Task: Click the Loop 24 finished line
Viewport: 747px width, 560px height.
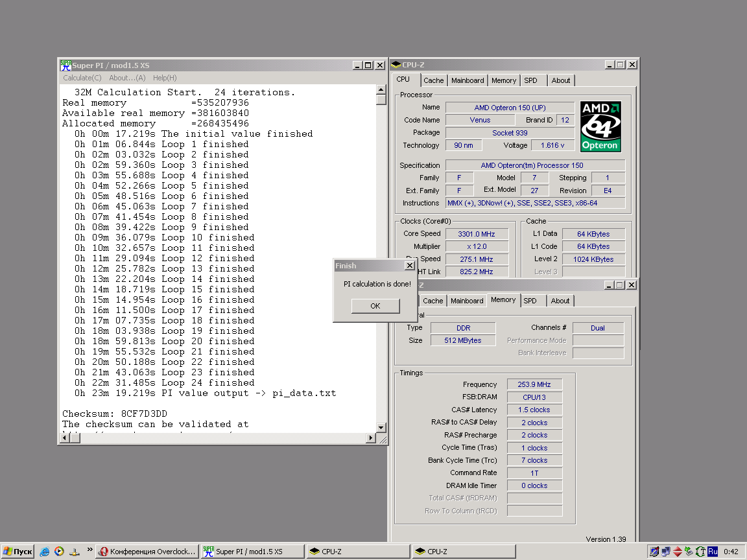Action: pos(164,382)
